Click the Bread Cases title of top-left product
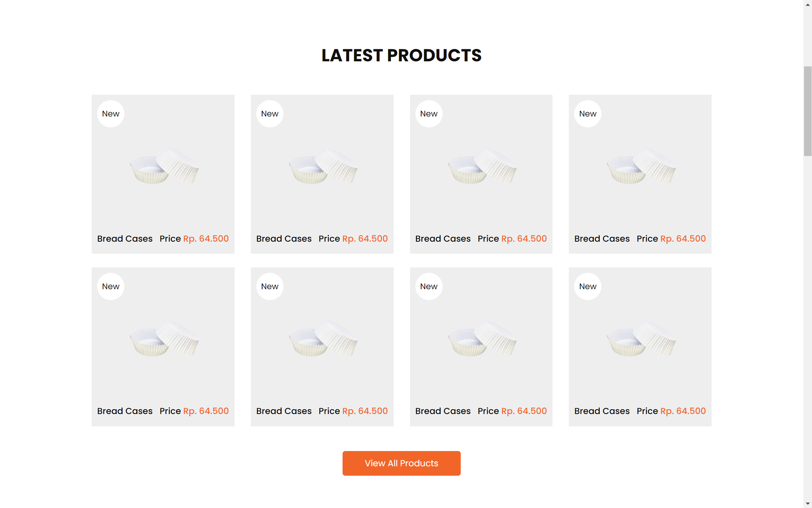Viewport: 812px width, 508px height. click(x=125, y=239)
